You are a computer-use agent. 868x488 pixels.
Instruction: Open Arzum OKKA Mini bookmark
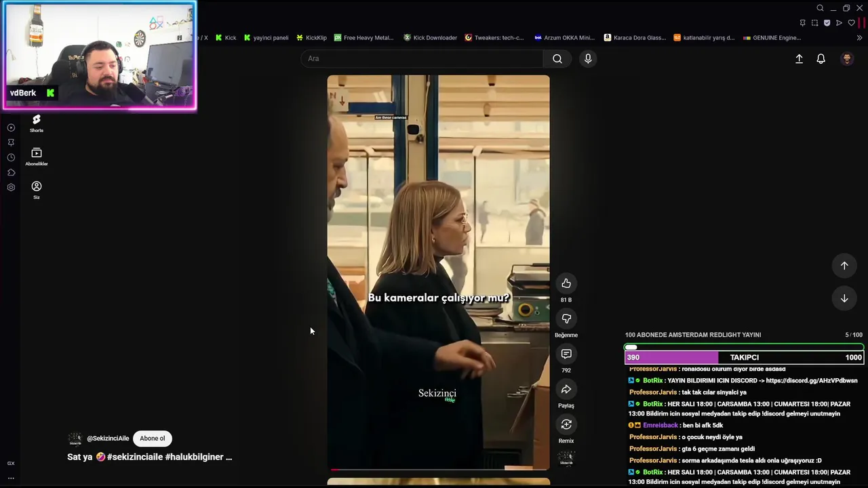[x=564, y=38]
